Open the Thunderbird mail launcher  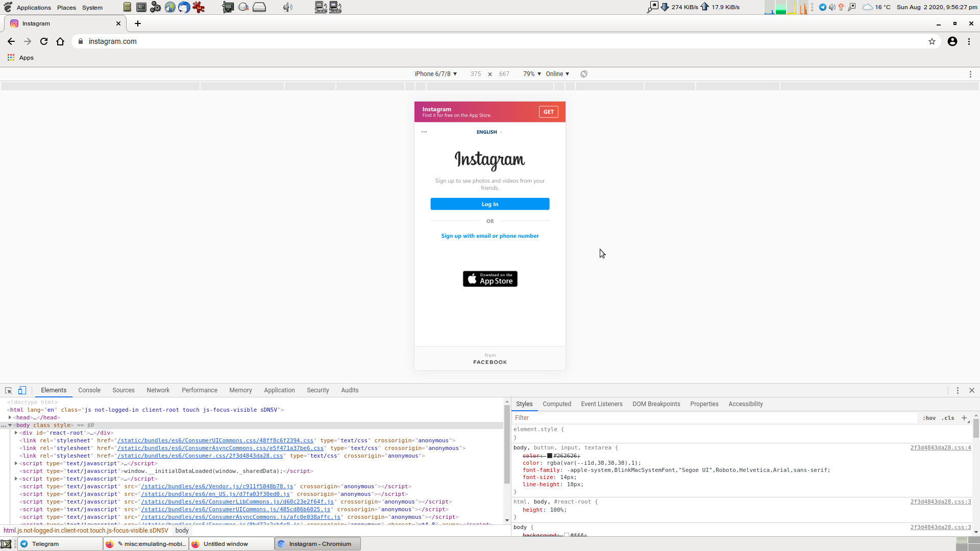(184, 7)
